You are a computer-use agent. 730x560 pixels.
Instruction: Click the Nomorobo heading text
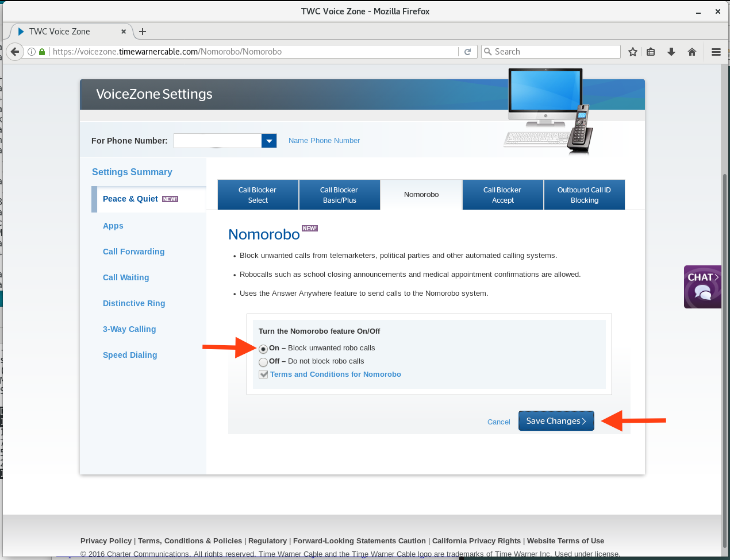[x=264, y=234]
